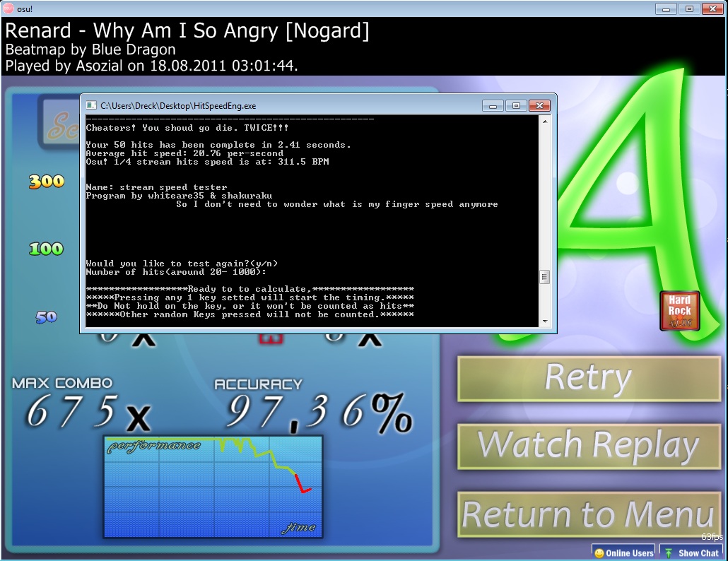
Task: Click the accuracy value 97,36%
Action: [x=319, y=413]
